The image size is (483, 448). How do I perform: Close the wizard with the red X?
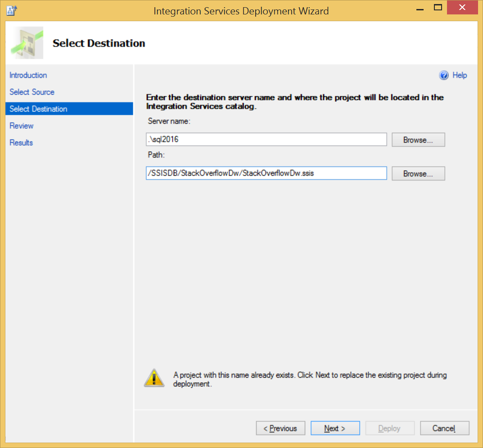[x=462, y=8]
